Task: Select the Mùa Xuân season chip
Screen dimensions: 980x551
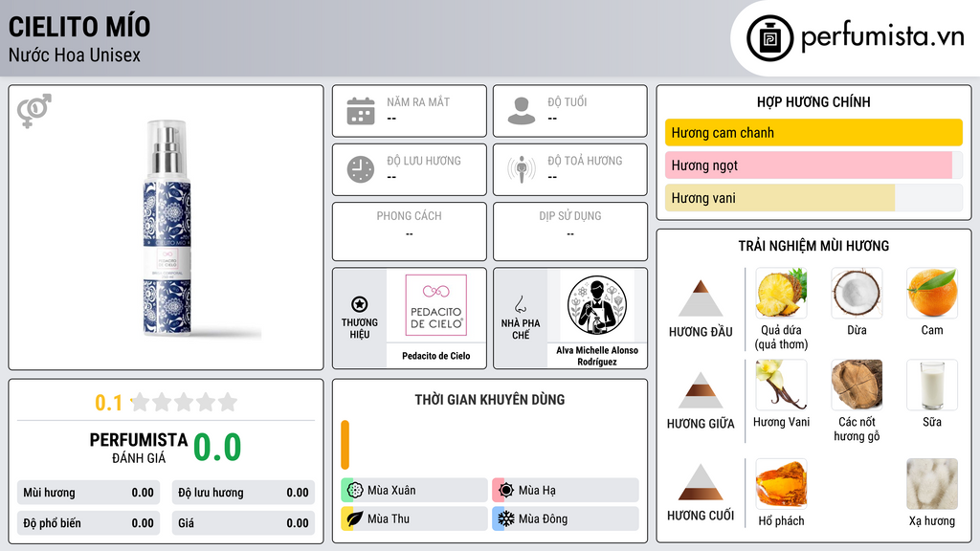Action: (x=414, y=491)
